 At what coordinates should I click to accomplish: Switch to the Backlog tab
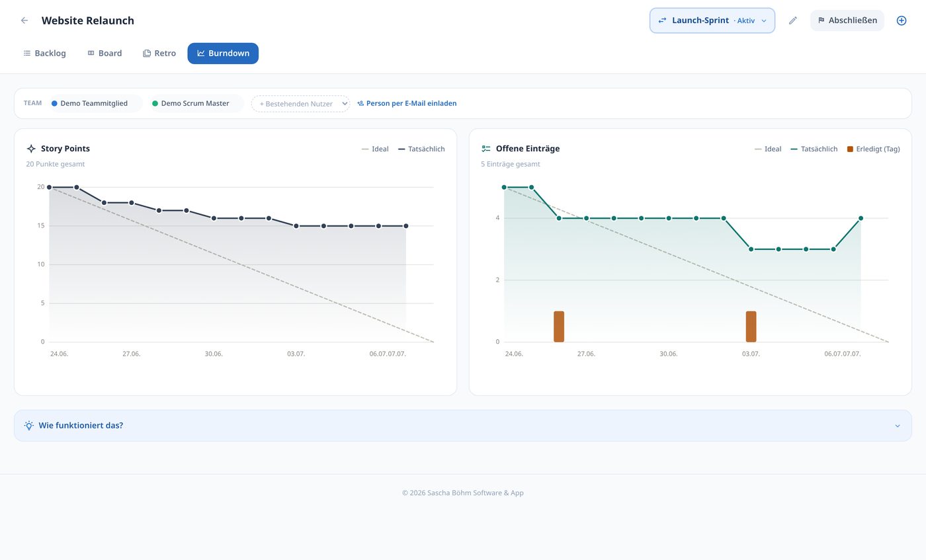(x=45, y=54)
